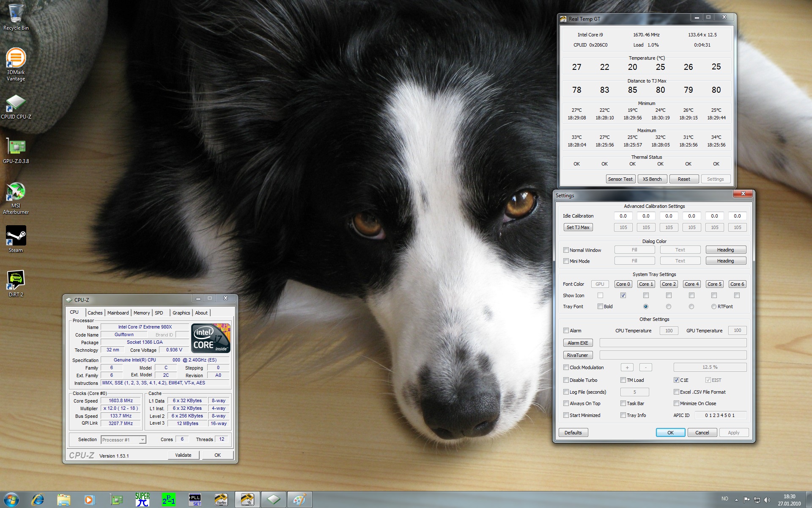
Task: Open the Memory tab in CPU-Z
Action: 142,313
